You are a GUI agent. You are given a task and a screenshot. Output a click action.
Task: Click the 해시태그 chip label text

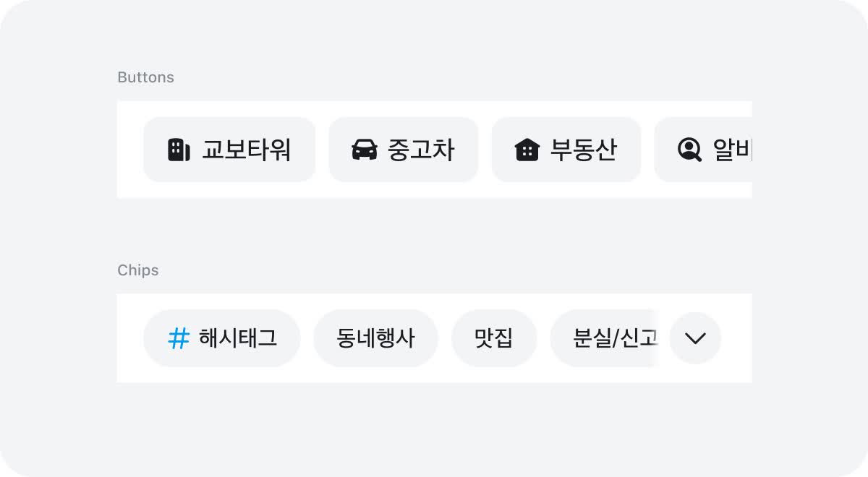coord(238,338)
